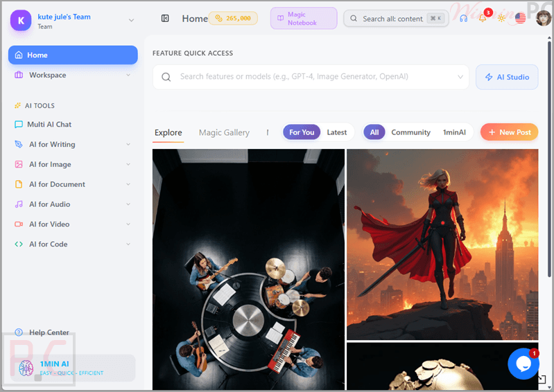Expand the kute jule's Team switcher
This screenshot has height=392, width=554.
pos(131,21)
